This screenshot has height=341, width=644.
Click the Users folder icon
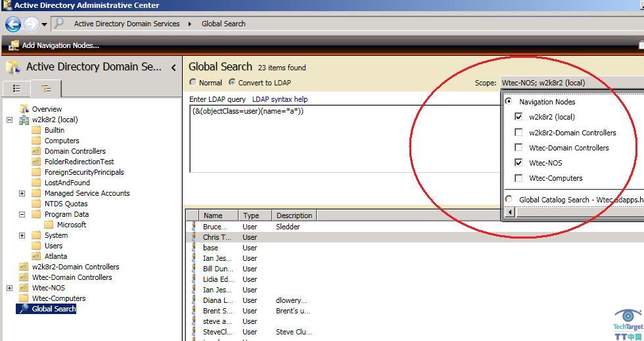click(37, 246)
